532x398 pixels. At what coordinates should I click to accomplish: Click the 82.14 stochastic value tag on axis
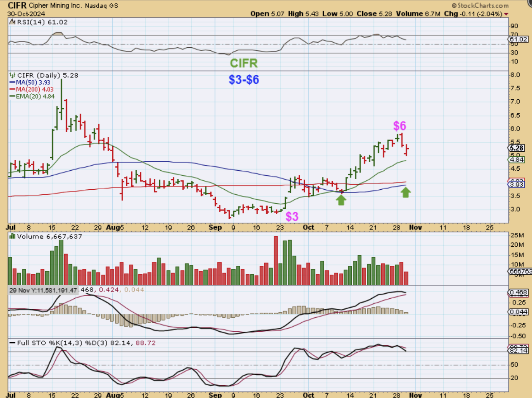coord(518,351)
